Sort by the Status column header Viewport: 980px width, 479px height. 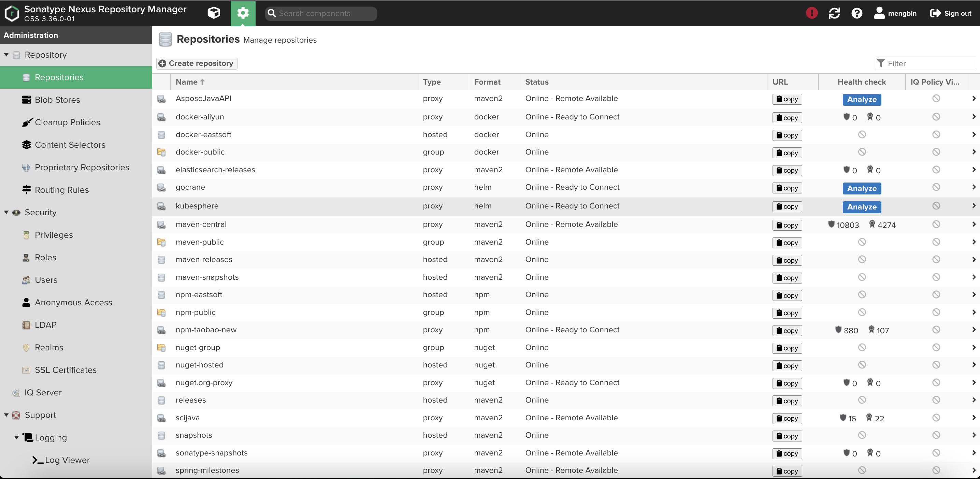(x=644, y=82)
